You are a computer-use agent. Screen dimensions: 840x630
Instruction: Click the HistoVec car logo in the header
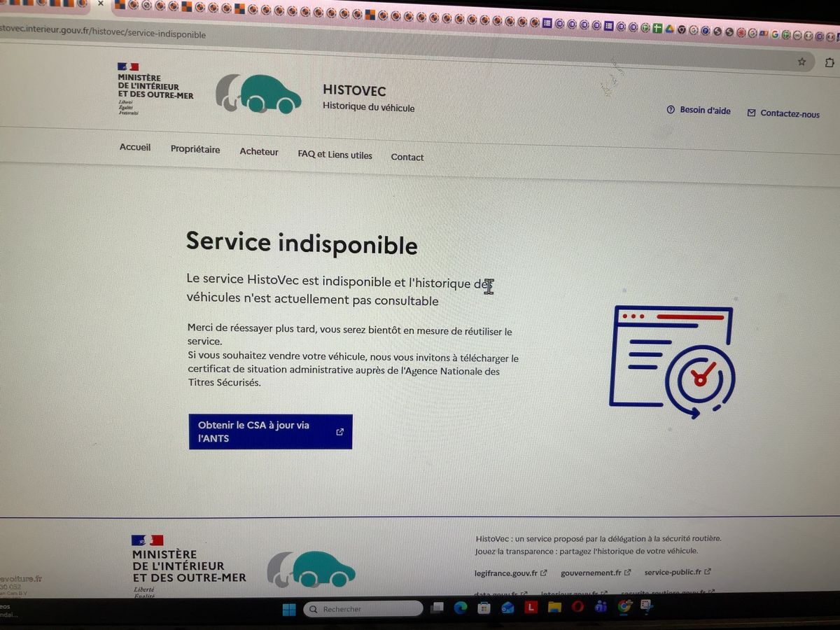(x=258, y=94)
